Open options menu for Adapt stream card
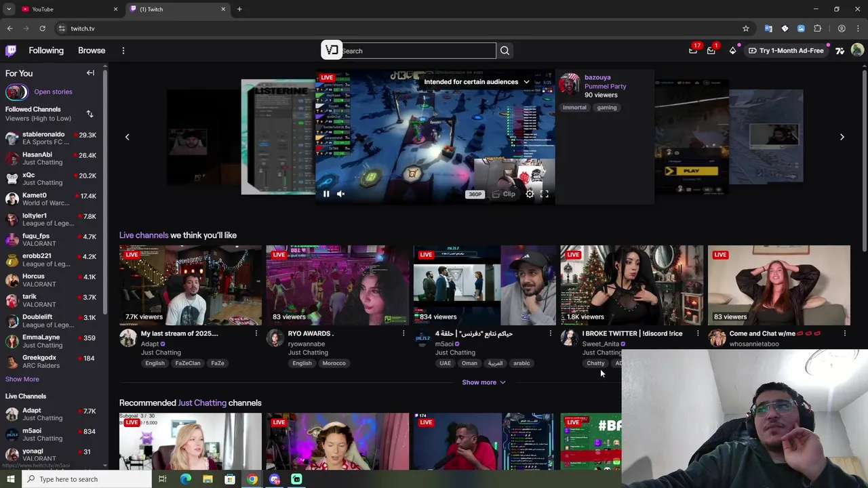 256,333
